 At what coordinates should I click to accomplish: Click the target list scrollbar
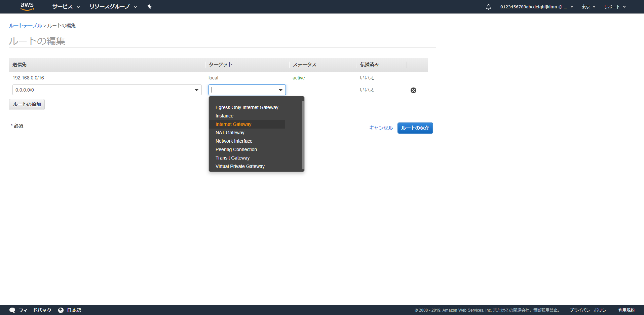point(303,135)
